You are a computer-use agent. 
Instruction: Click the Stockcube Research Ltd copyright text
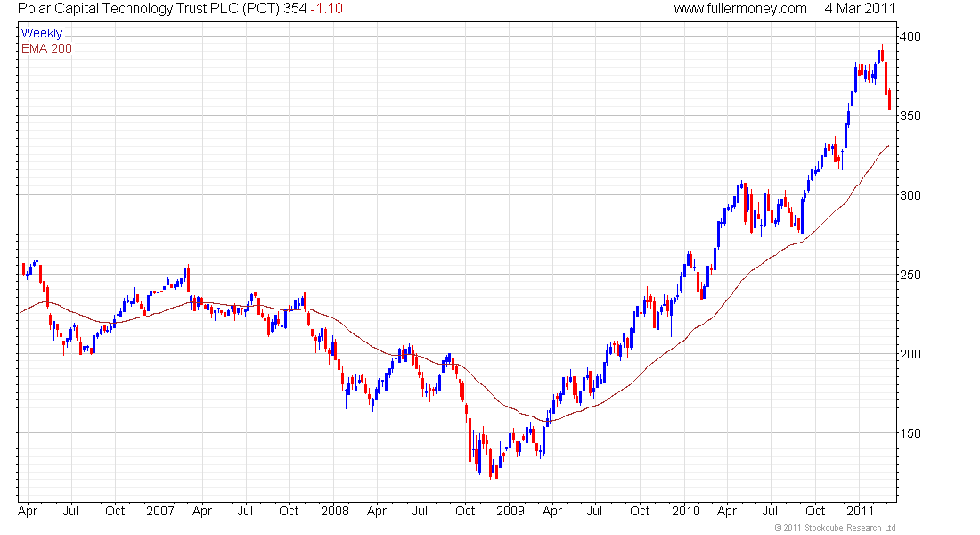tap(835, 528)
